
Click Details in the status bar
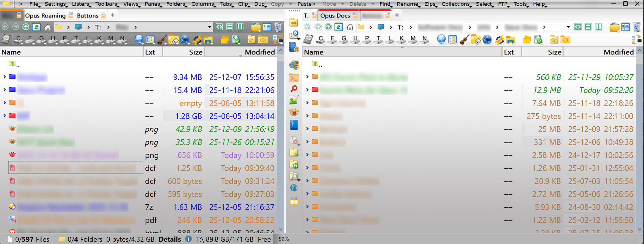(170, 239)
